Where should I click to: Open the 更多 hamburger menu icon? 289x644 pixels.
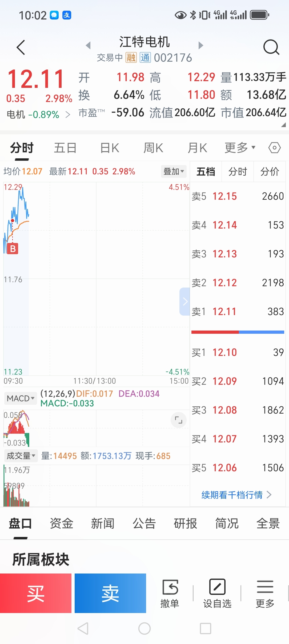(x=265, y=593)
